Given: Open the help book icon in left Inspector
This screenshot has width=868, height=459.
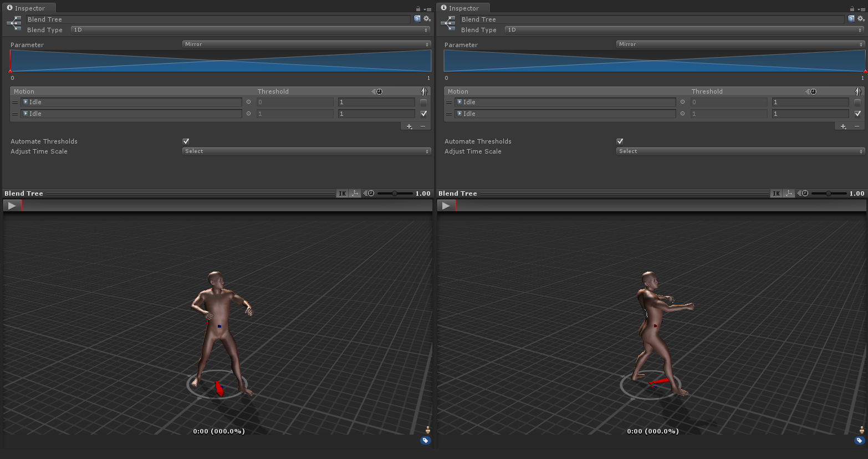Looking at the screenshot, I should point(417,19).
